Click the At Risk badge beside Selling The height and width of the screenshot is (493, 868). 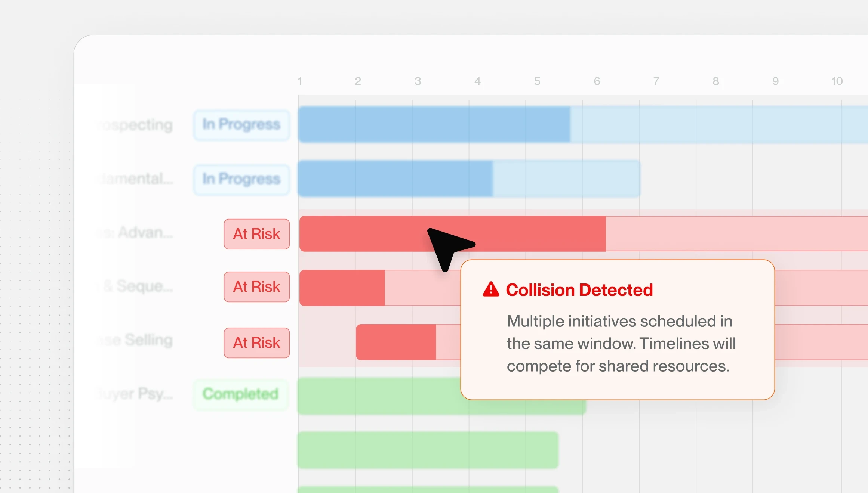(x=257, y=343)
